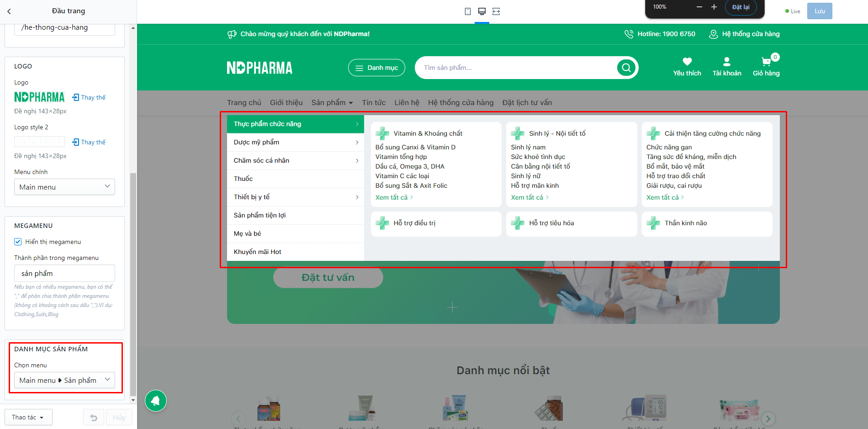Click the search magnifier button
868x429 pixels.
tap(626, 68)
